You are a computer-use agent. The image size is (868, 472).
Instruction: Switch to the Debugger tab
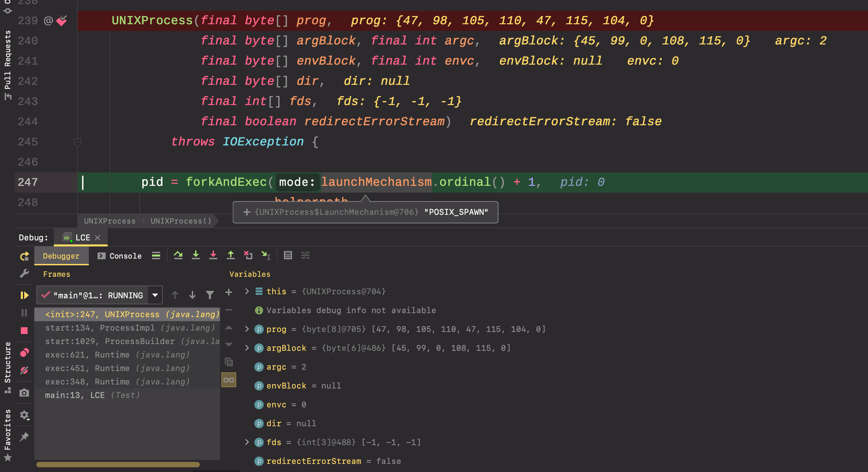pyautogui.click(x=61, y=256)
